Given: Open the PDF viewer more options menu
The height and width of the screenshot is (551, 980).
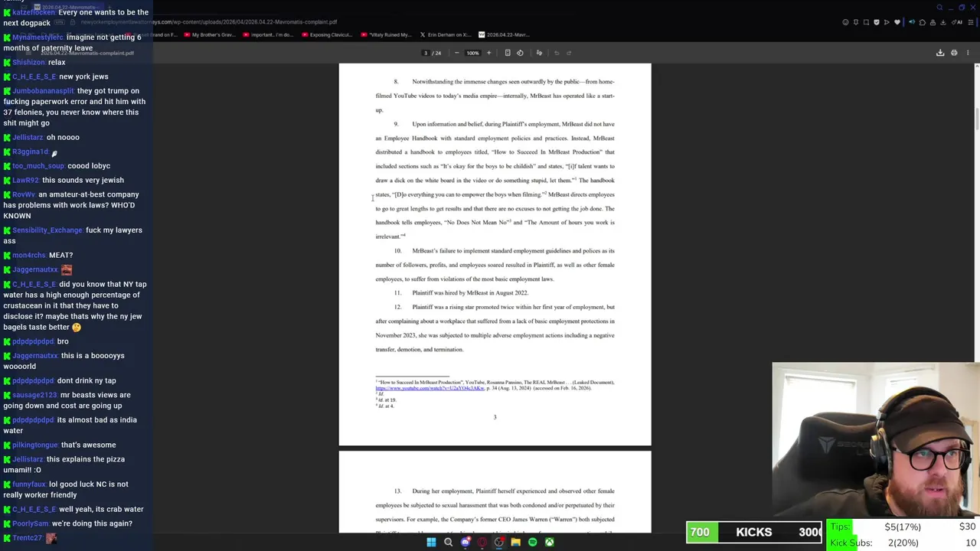Looking at the screenshot, I should [968, 53].
